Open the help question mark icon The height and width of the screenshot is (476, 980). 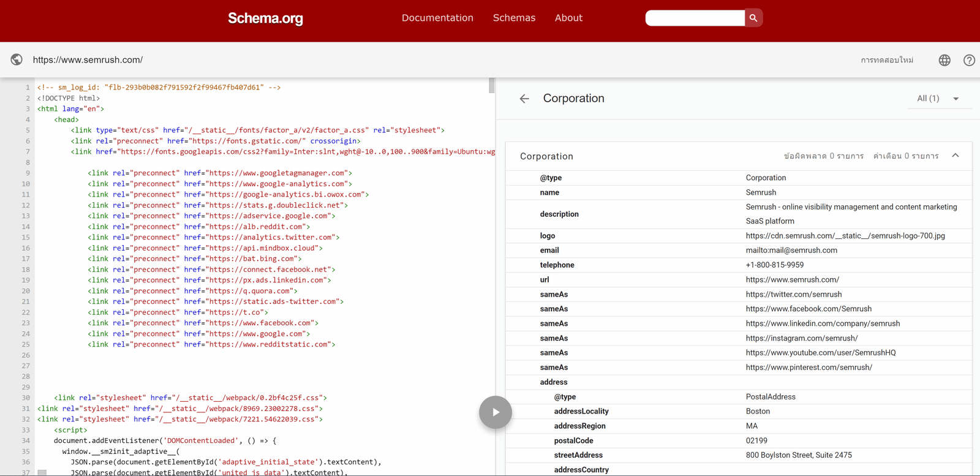[969, 60]
